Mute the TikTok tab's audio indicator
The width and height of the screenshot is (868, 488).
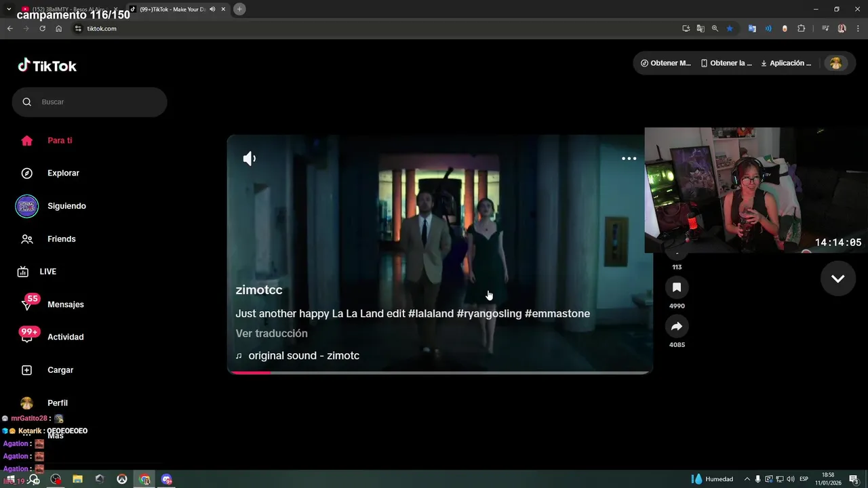(x=212, y=9)
